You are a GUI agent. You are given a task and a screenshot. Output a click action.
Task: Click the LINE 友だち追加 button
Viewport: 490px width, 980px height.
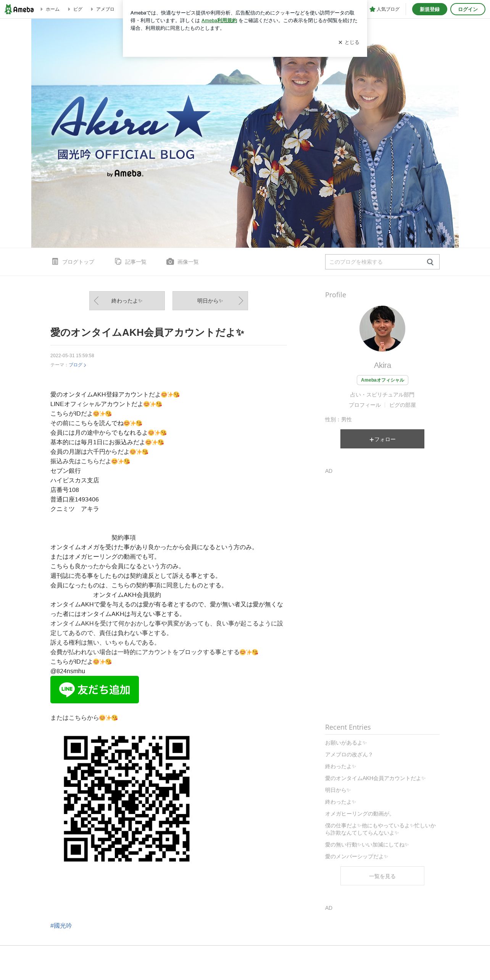click(95, 690)
